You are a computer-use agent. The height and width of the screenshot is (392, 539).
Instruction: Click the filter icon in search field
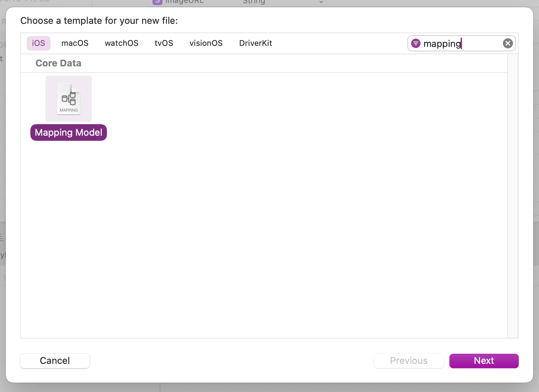pyautogui.click(x=416, y=44)
